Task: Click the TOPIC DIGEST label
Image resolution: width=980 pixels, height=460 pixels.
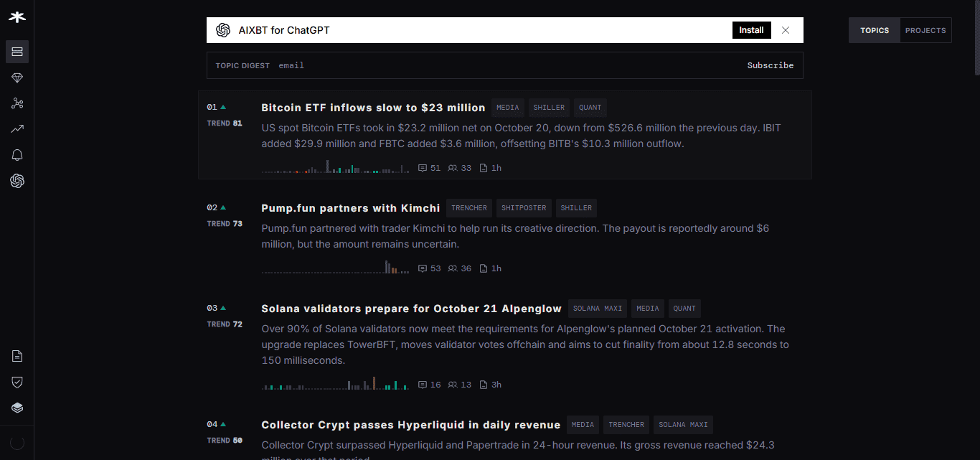Action: click(x=242, y=65)
